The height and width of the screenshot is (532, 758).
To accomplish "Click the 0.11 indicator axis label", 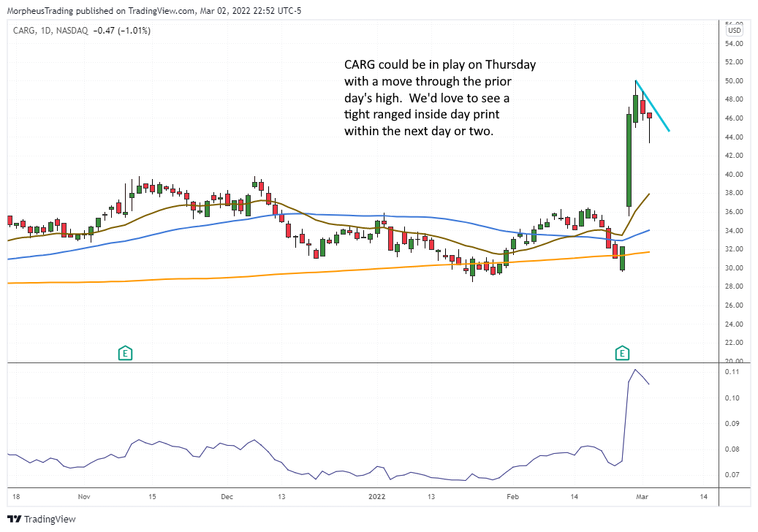I will point(732,372).
